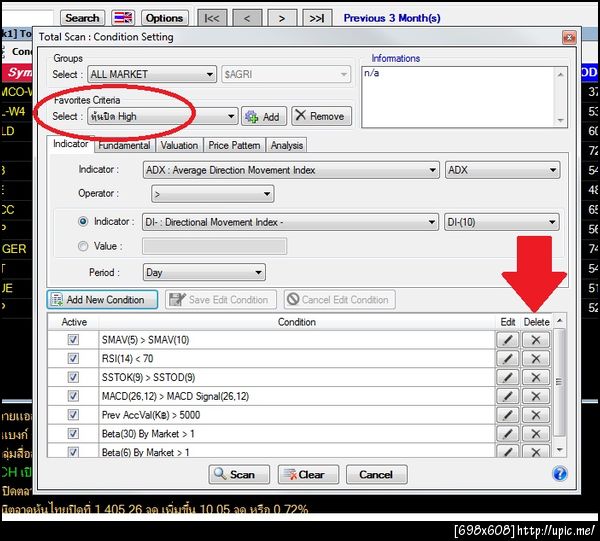Click Add New Condition

(x=102, y=300)
